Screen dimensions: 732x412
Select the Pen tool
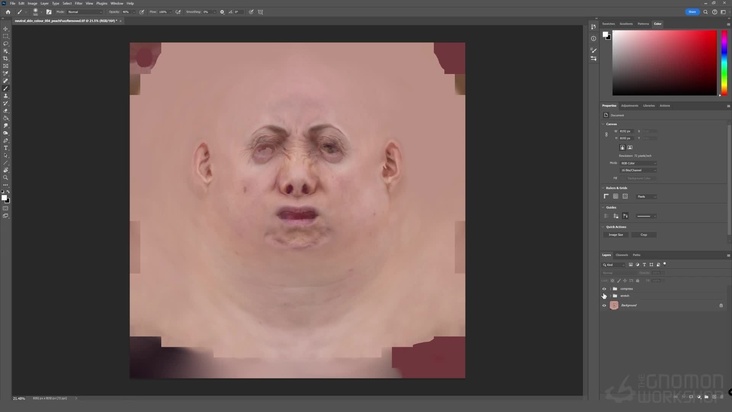(6, 140)
